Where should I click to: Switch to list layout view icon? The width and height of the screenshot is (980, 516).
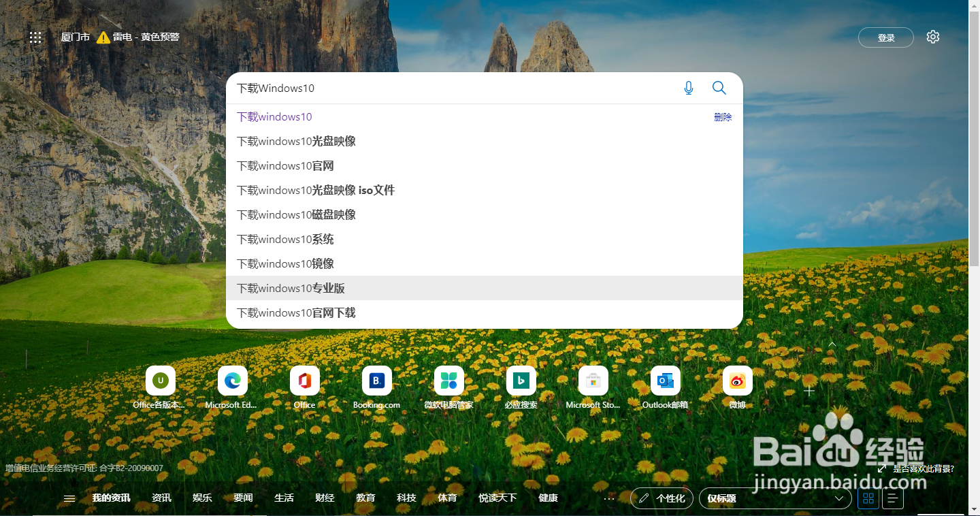[x=893, y=498]
